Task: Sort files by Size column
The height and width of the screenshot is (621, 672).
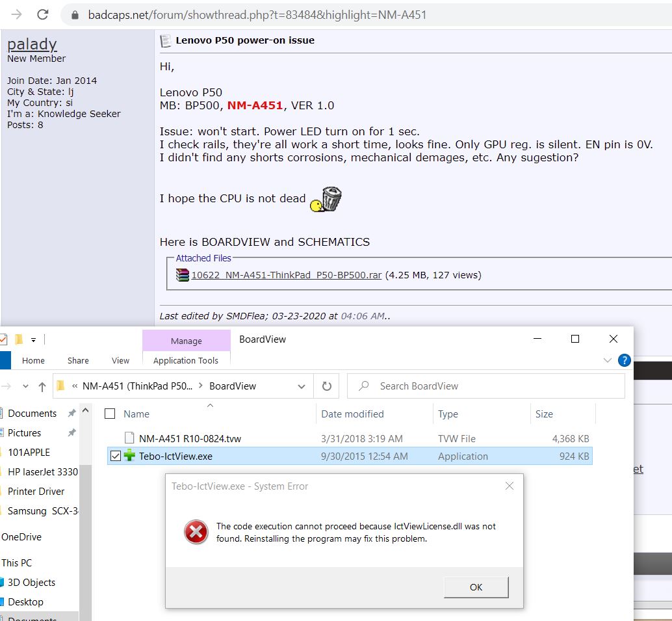Action: tap(544, 414)
